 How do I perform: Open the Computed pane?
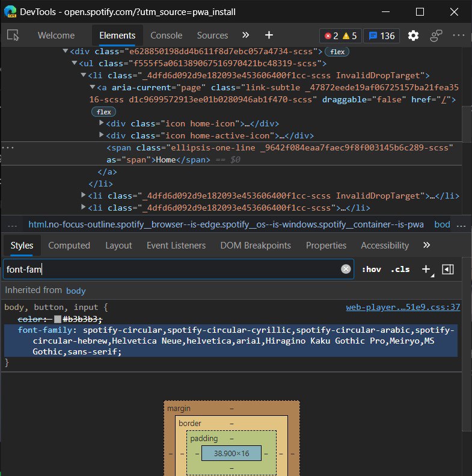point(69,246)
